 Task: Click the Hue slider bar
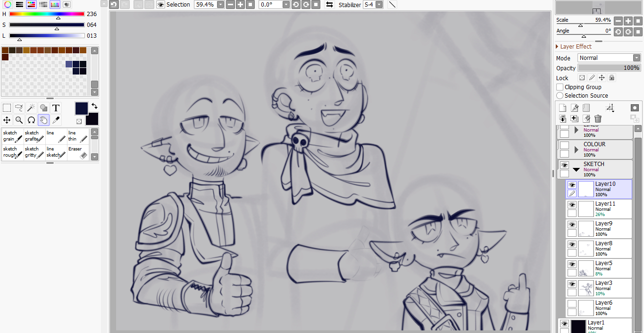pos(47,14)
